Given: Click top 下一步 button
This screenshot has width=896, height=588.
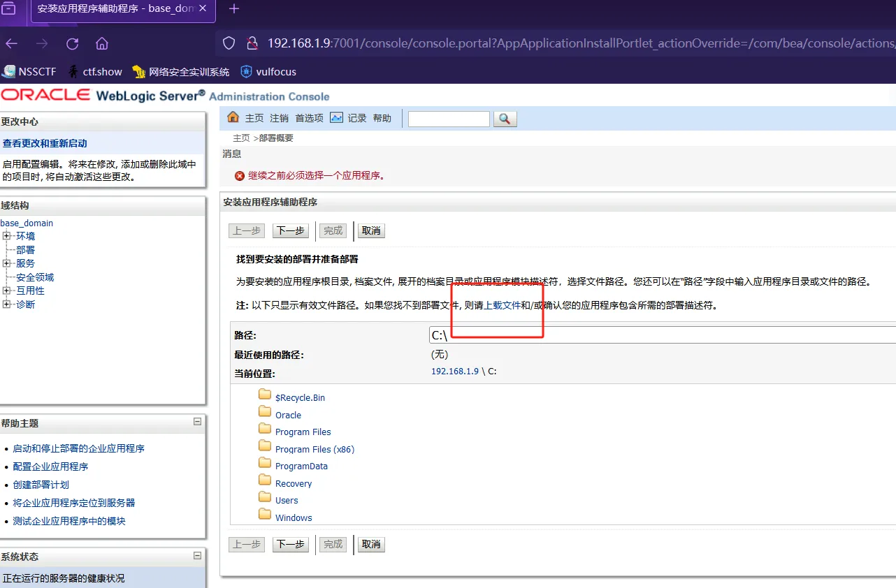Looking at the screenshot, I should (x=290, y=230).
